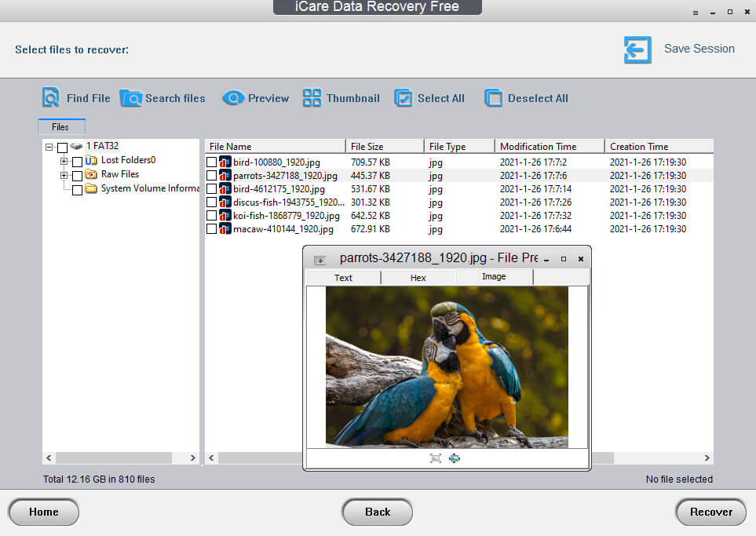Select the Image tab in the preview
The image size is (756, 536).
(494, 276)
